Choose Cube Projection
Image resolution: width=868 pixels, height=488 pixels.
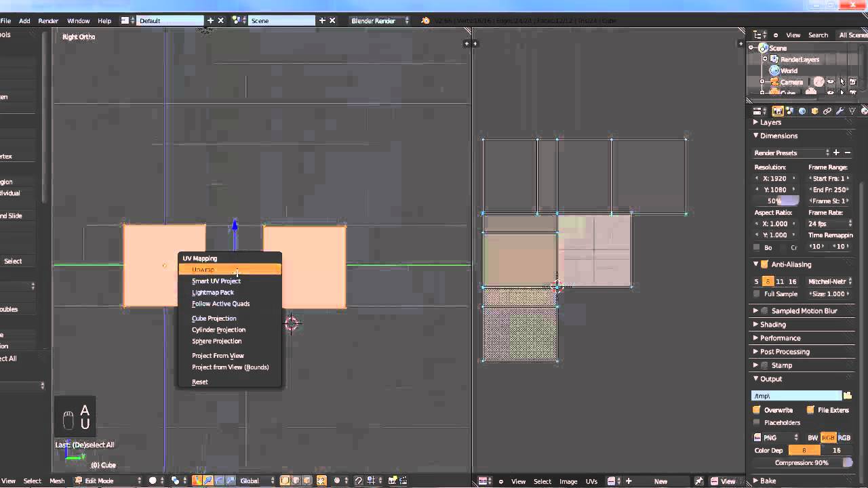pyautogui.click(x=230, y=318)
